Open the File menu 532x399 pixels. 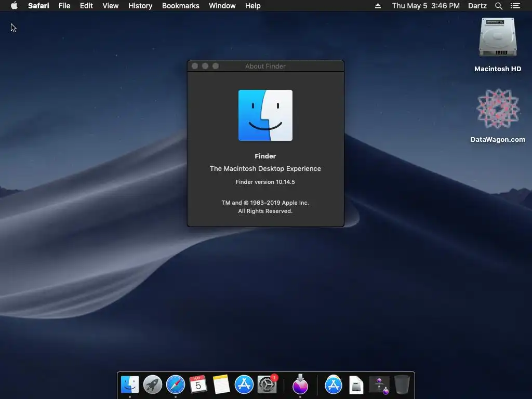pos(64,6)
